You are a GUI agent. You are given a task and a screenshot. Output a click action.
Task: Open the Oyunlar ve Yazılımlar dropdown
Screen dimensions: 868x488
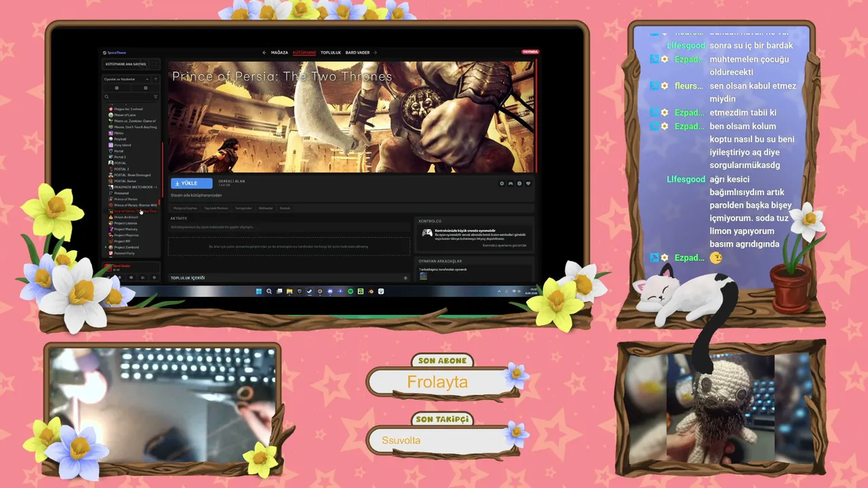click(x=127, y=79)
